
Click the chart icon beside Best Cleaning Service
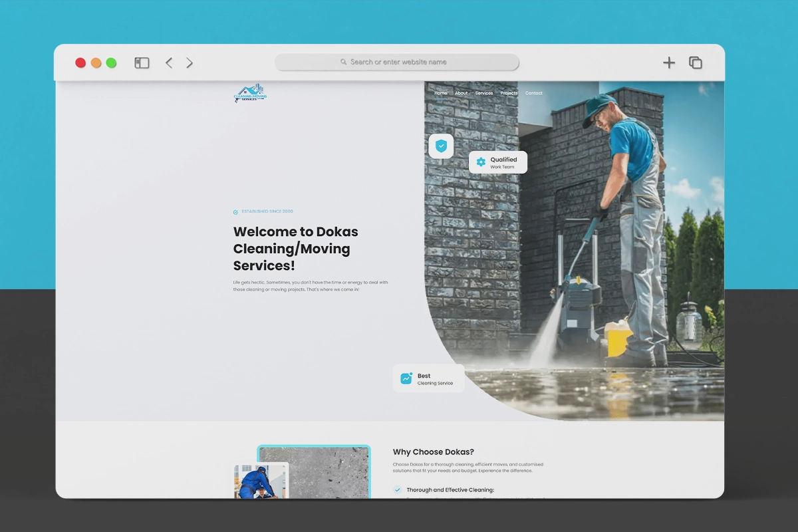pos(406,378)
